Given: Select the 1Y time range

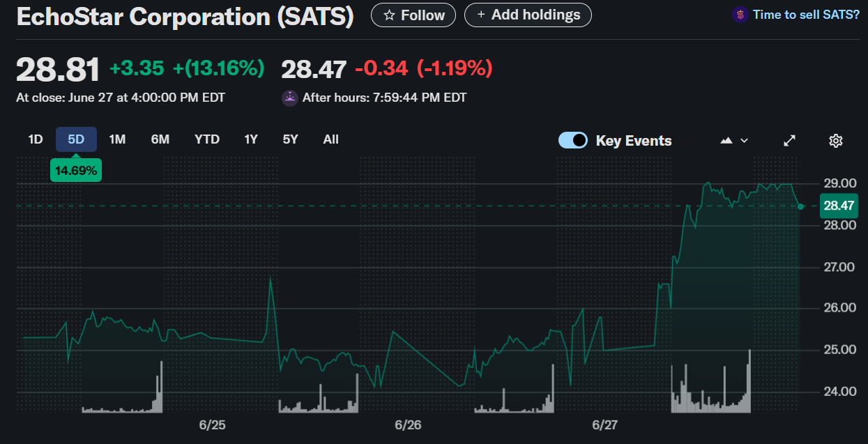Looking at the screenshot, I should pyautogui.click(x=251, y=139).
